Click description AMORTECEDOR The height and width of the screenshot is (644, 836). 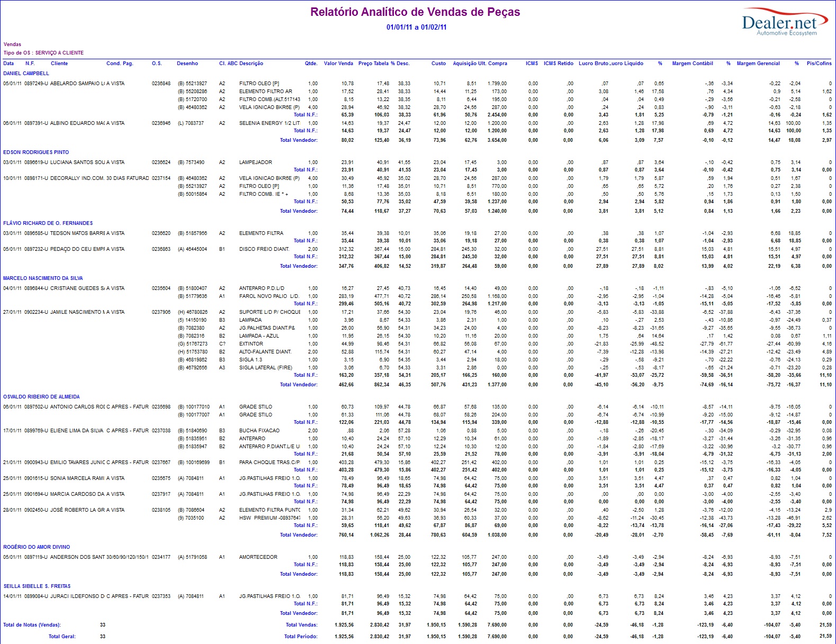(258, 557)
